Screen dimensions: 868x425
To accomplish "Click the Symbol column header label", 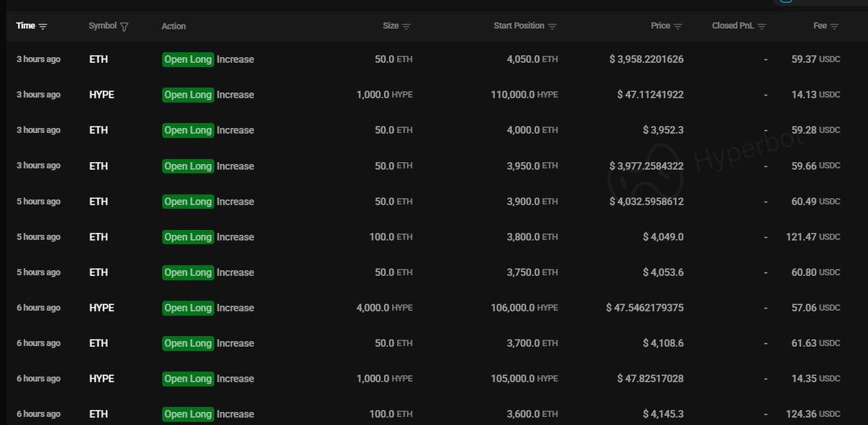I will point(102,26).
